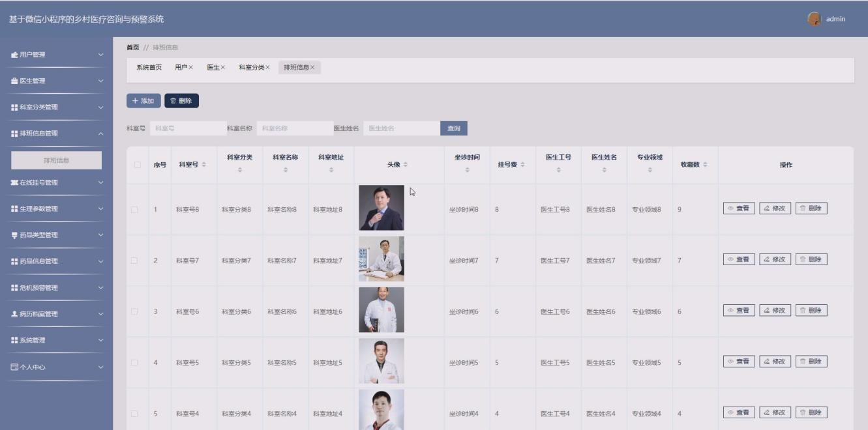Click sort icon beside 头像 column header
The image size is (868, 430).
pos(406,165)
